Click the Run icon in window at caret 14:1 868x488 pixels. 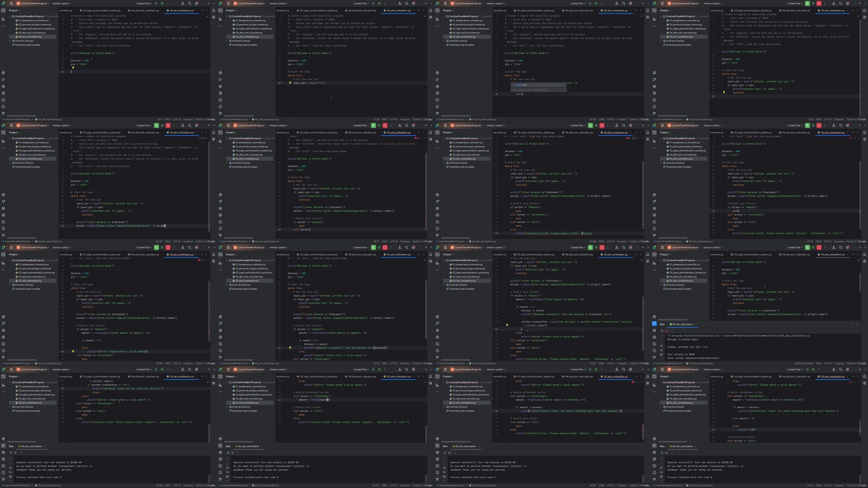(156, 3)
